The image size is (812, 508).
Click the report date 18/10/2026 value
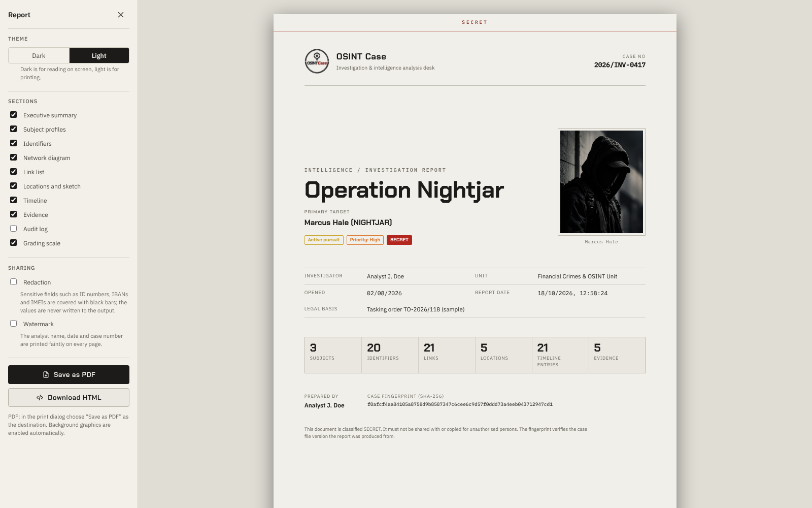[572, 293]
